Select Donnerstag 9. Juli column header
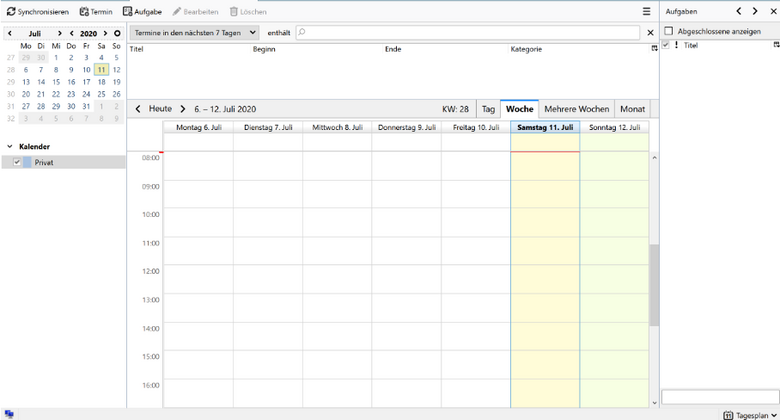780x420 pixels. [406, 127]
